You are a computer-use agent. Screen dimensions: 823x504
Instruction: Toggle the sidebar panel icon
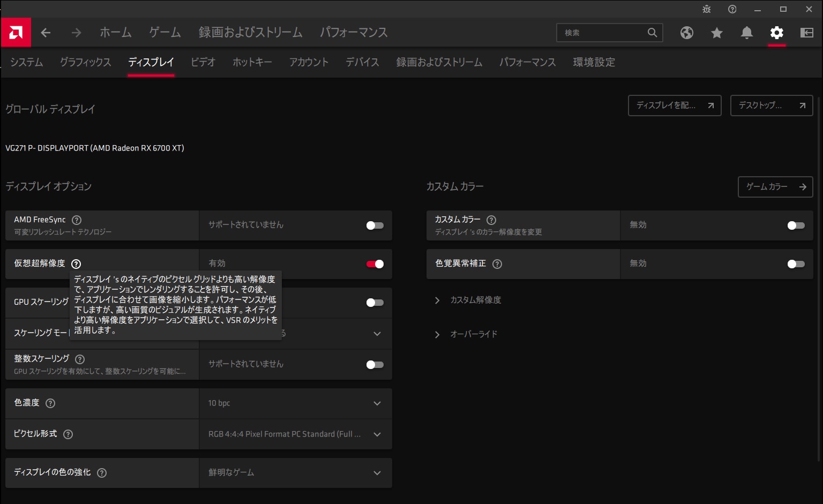(x=806, y=33)
